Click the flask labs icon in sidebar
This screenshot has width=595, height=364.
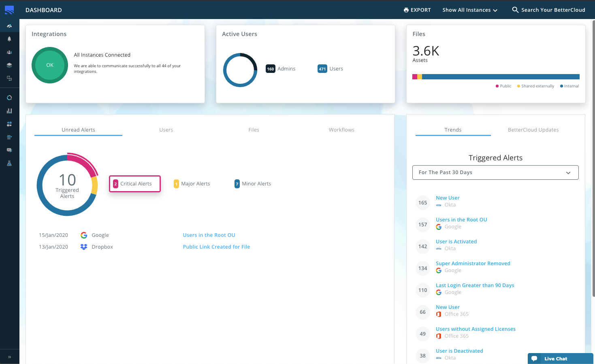pyautogui.click(x=9, y=163)
